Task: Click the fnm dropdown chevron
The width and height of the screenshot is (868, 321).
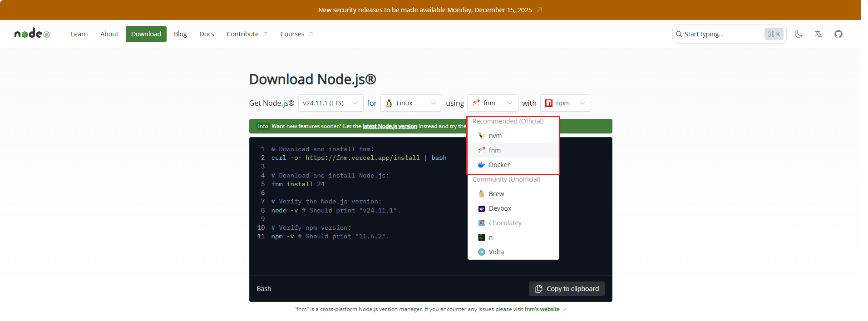Action: (510, 103)
